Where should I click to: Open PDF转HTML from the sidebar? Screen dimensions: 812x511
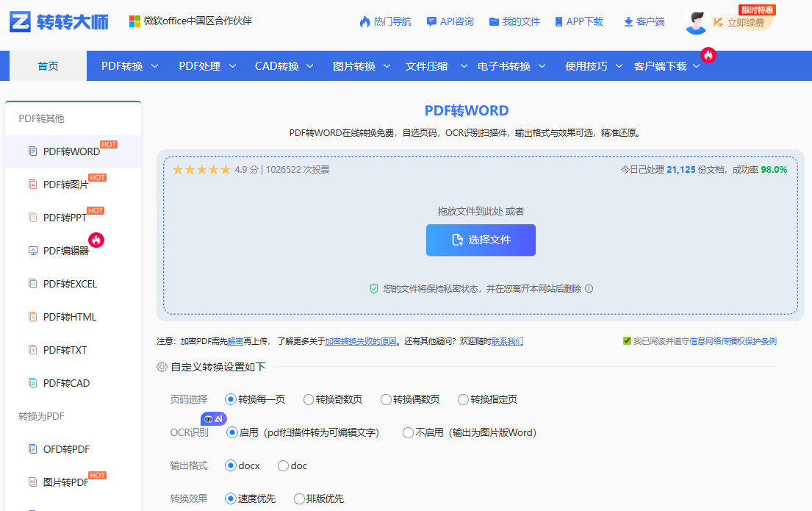(62, 316)
